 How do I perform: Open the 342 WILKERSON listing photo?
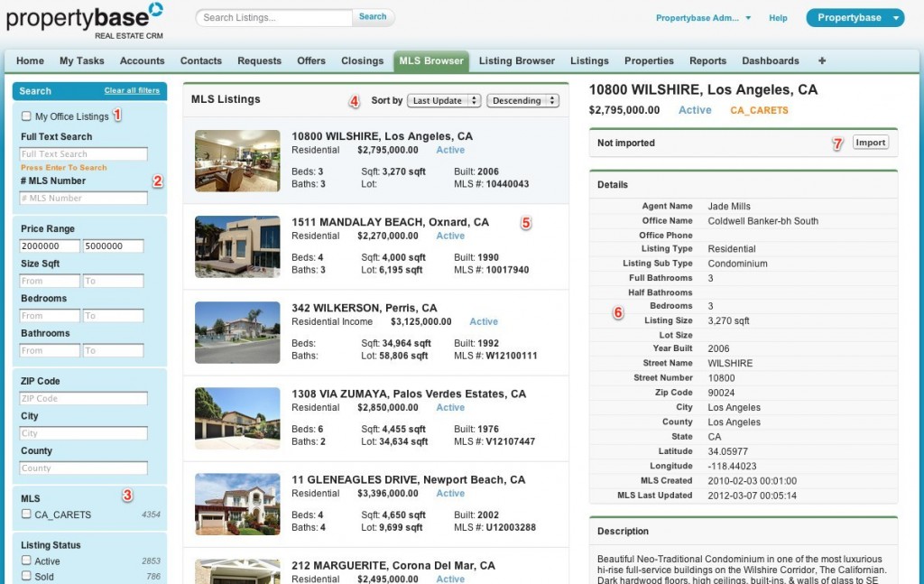pos(237,332)
